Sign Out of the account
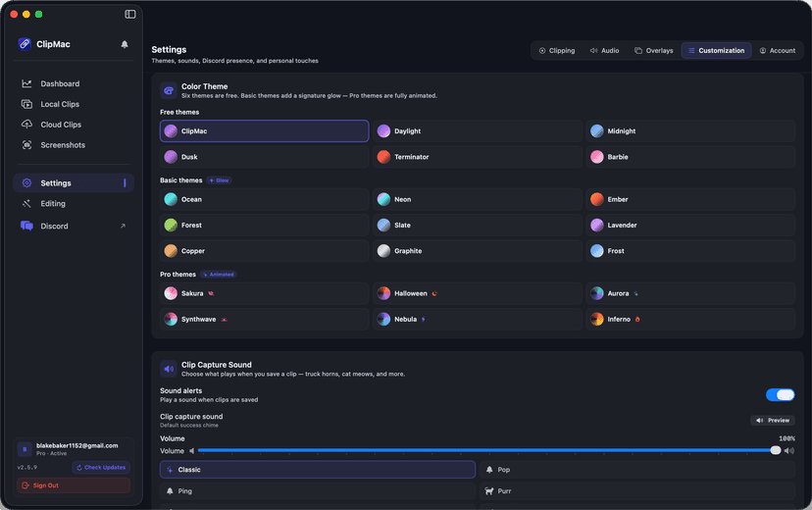The image size is (812, 510). coord(74,485)
